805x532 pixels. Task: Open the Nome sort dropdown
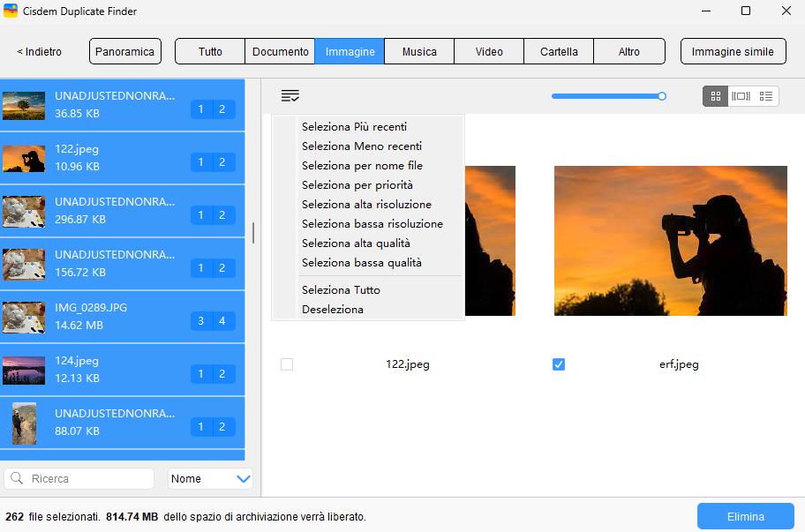[x=209, y=478]
